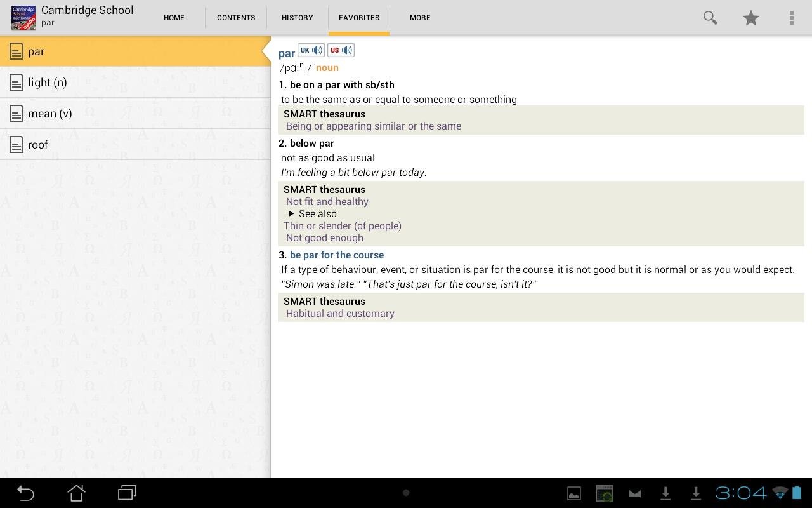Image resolution: width=812 pixels, height=508 pixels.
Task: Open 'Not good enough' thesaurus link
Action: pos(325,238)
